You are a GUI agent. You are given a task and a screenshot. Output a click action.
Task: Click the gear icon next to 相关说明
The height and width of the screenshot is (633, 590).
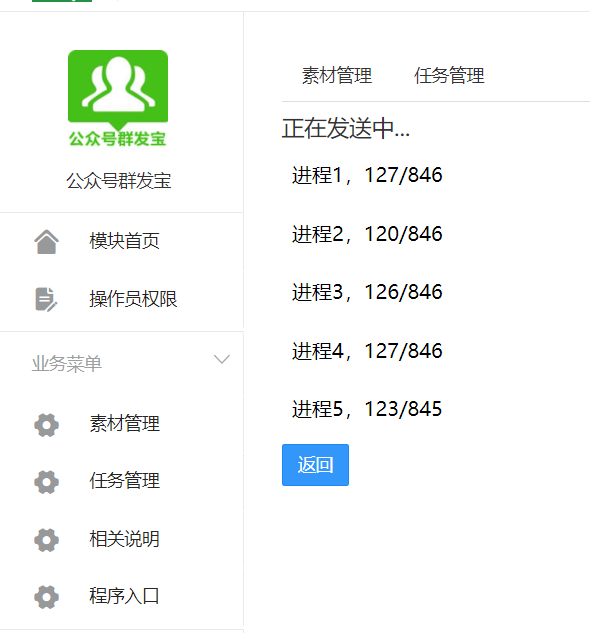[46, 540]
